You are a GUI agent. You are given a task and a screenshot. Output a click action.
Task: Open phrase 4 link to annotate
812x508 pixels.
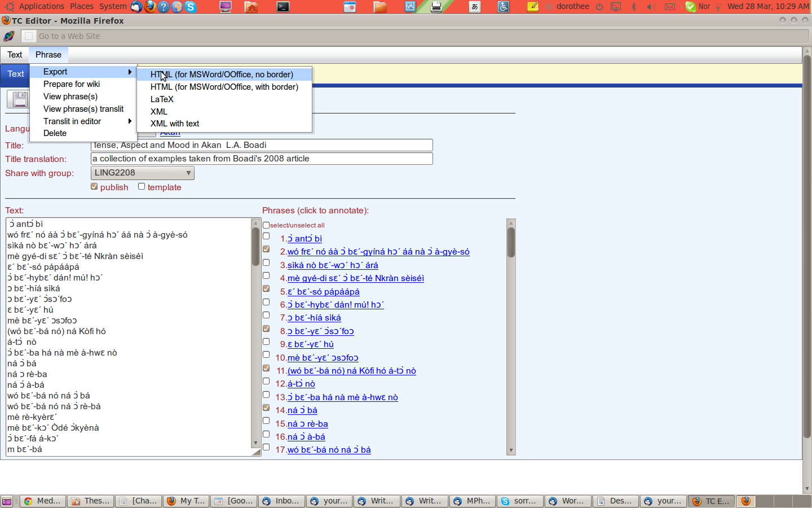click(x=355, y=278)
